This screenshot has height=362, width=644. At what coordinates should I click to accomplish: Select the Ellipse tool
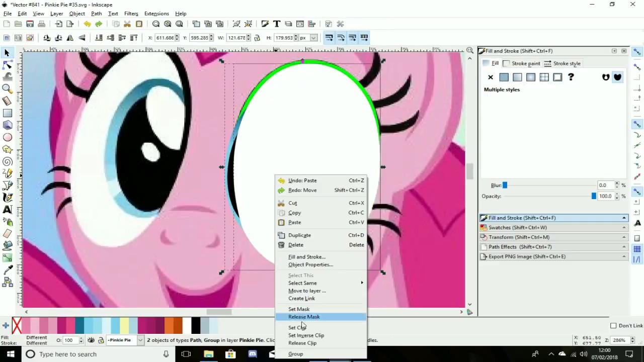pos(7,137)
